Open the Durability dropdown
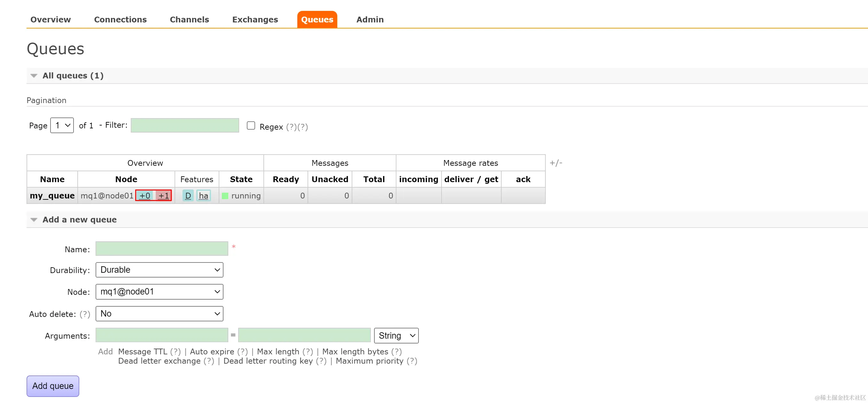Viewport: 868px width, 403px height. (x=160, y=270)
